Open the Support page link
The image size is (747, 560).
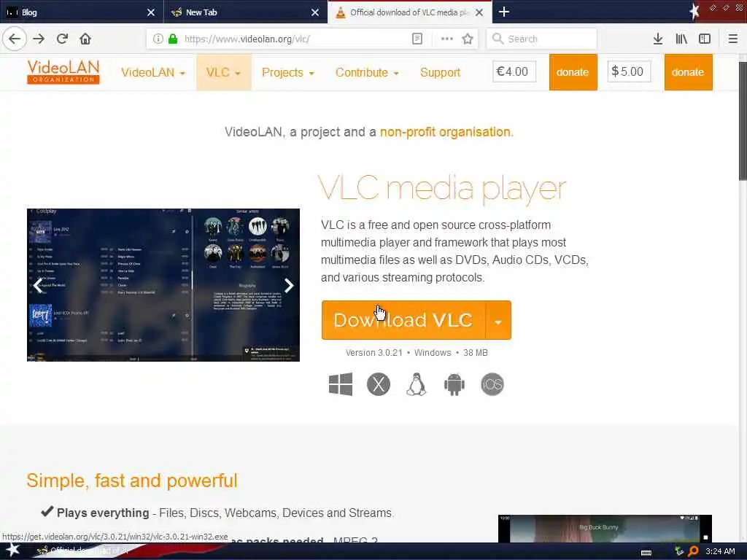pyautogui.click(x=440, y=72)
